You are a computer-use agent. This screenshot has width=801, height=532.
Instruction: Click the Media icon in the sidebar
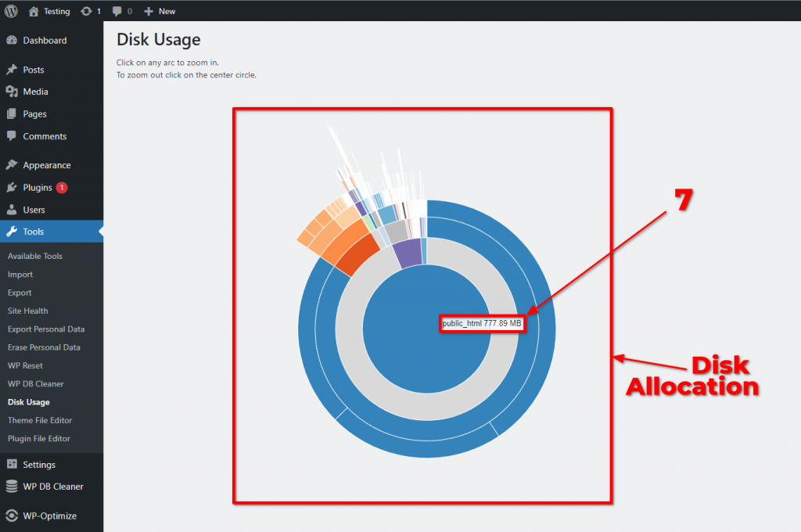(12, 92)
